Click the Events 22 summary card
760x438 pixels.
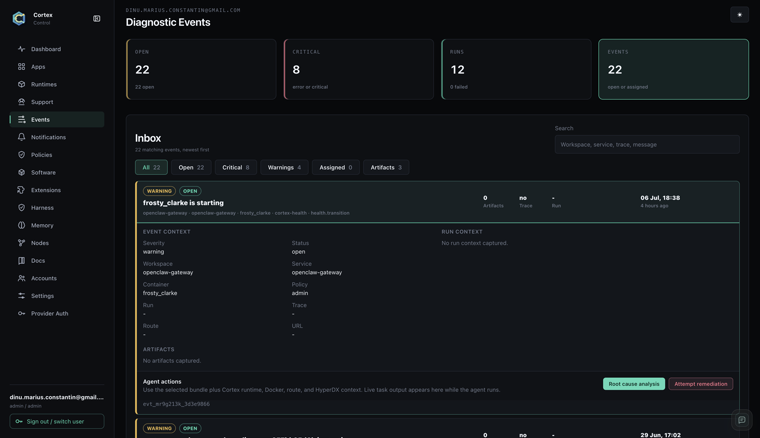click(x=673, y=69)
